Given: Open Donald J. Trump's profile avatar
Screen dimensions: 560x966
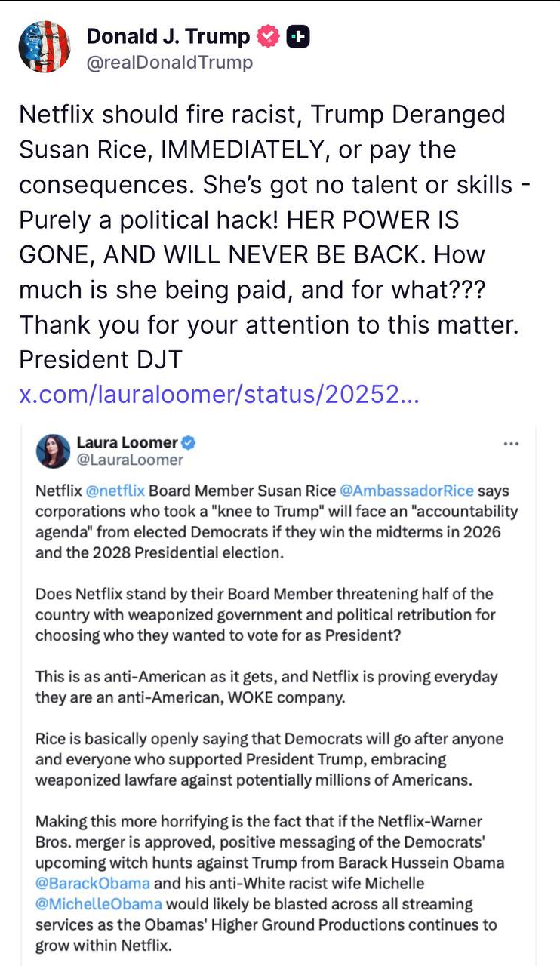Looking at the screenshot, I should [x=45, y=47].
